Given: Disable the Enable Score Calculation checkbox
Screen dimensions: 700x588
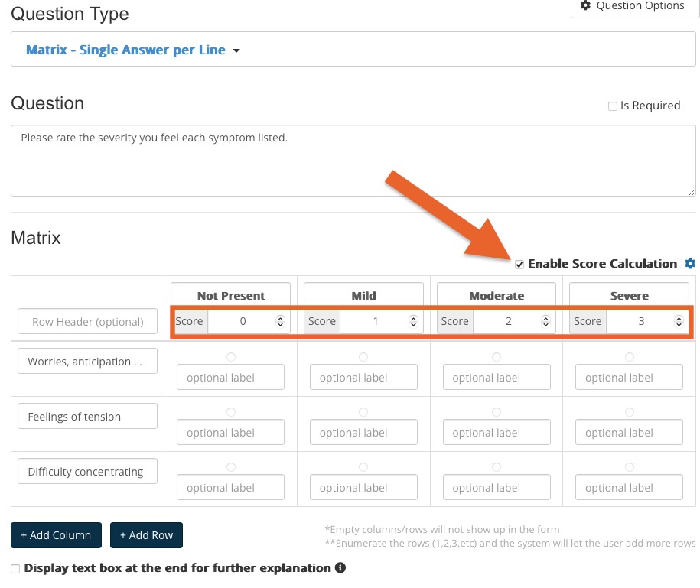Looking at the screenshot, I should (x=519, y=264).
